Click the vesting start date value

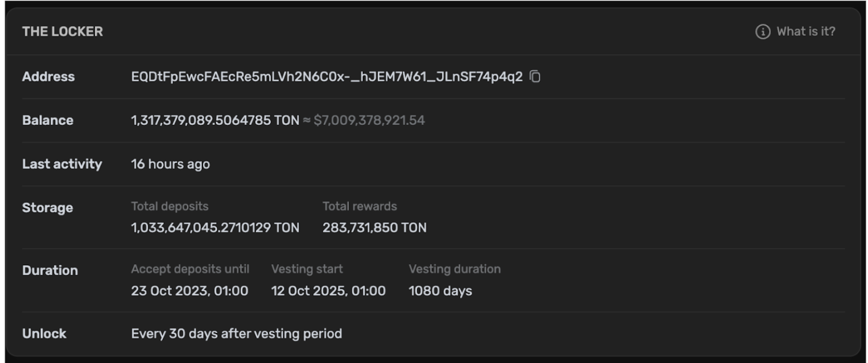pos(328,291)
